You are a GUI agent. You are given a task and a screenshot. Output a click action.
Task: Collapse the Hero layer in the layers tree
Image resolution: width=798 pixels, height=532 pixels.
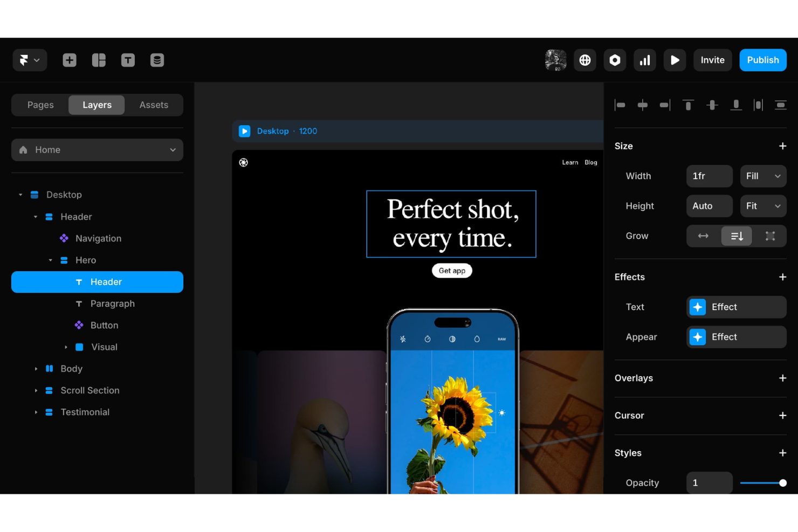pyautogui.click(x=51, y=260)
